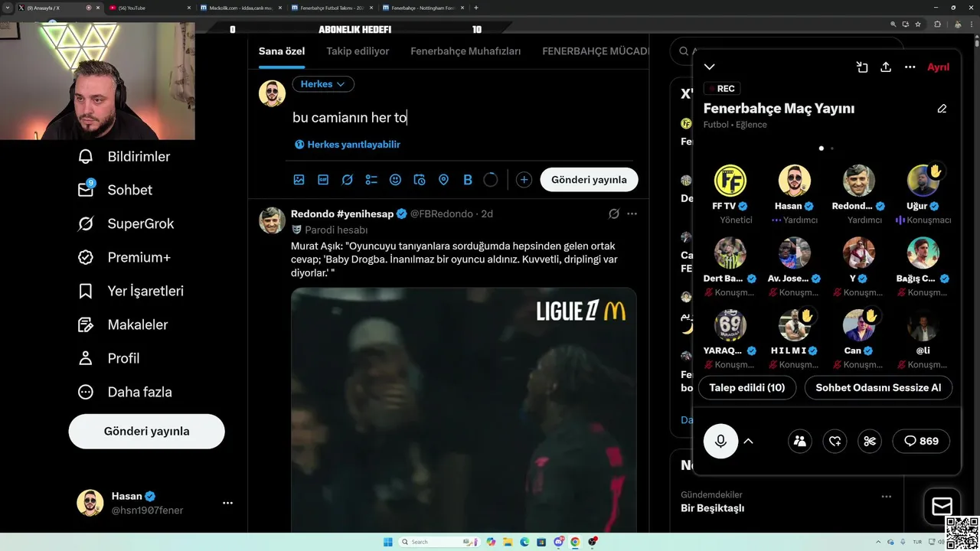Click Windows taskbar search box
The image size is (980, 551).
(x=439, y=542)
